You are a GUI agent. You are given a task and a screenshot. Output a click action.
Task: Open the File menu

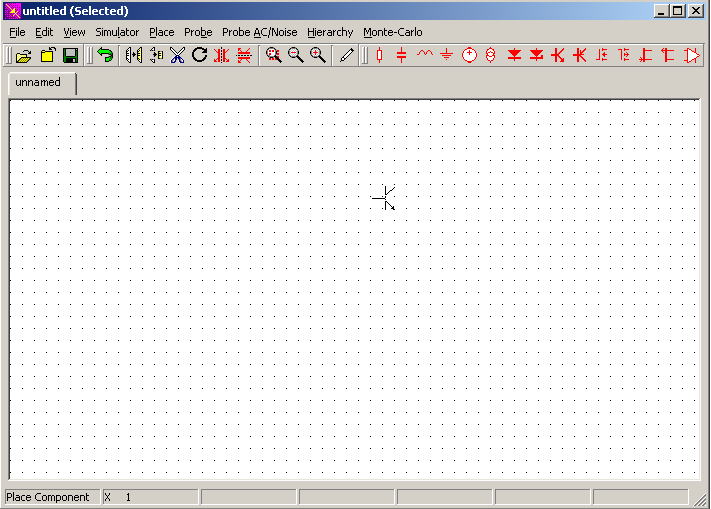point(17,32)
